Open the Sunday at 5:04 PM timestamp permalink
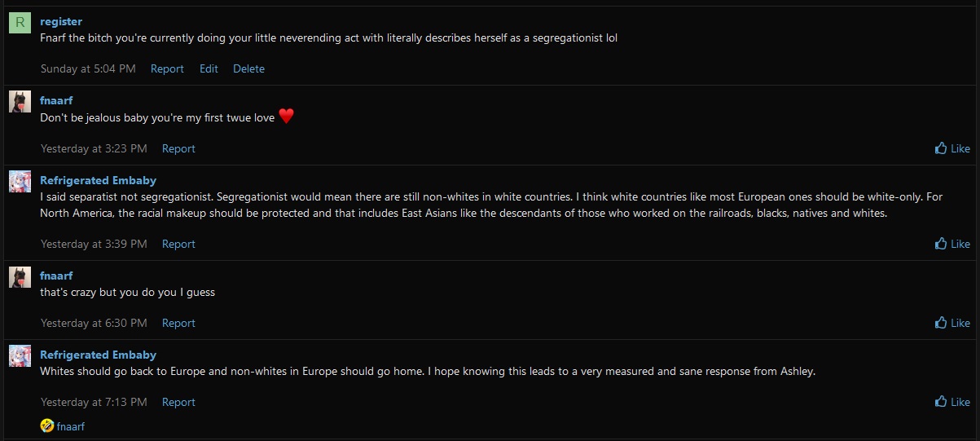980x441 pixels. click(88, 69)
